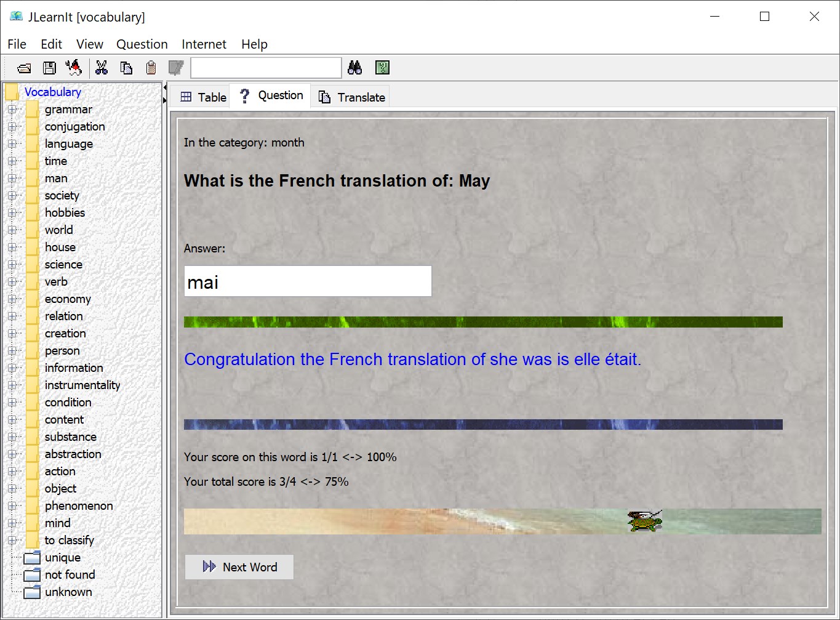Click the save floppy disk icon

coord(49,68)
